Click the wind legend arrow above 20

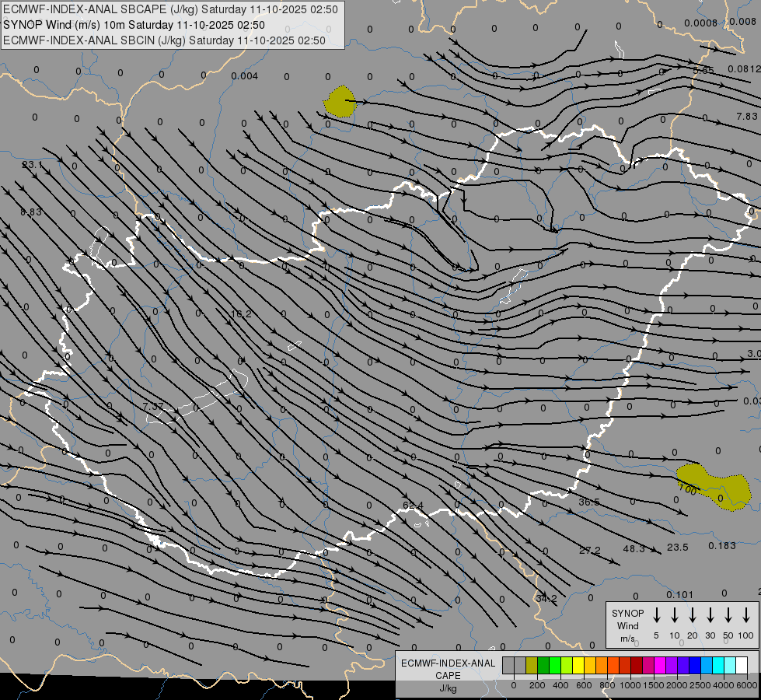coord(693,615)
